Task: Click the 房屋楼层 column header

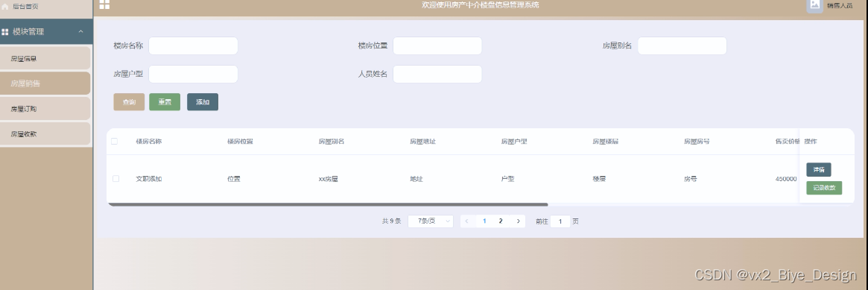Action: 606,142
